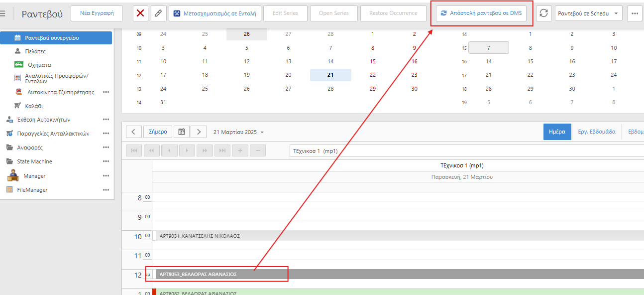This screenshot has height=295, width=644.
Task: Click the Σήμερα today button
Action: (x=158, y=132)
